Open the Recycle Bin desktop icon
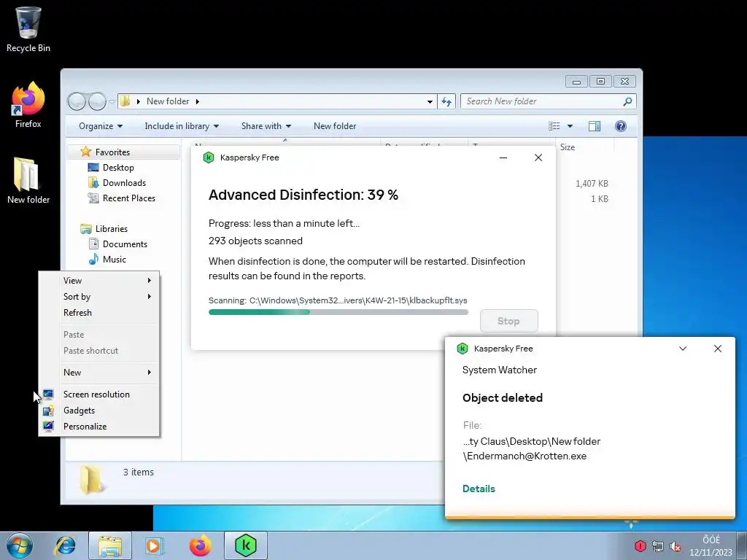Image resolution: width=747 pixels, height=560 pixels. coord(28,28)
